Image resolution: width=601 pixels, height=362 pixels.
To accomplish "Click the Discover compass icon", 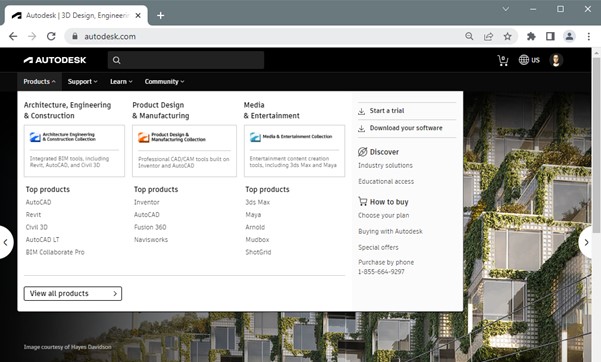I will (x=362, y=152).
